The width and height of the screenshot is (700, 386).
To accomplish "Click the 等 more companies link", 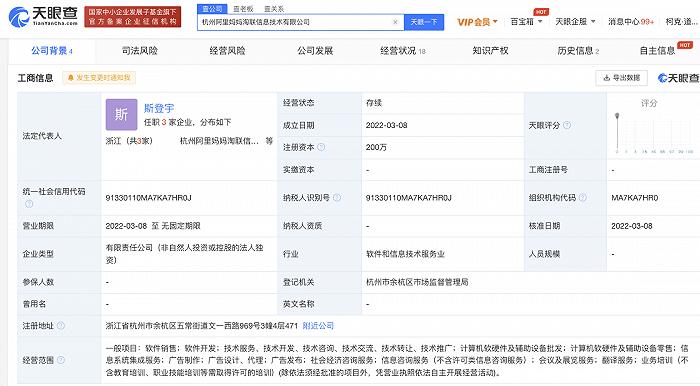I will point(269,141).
